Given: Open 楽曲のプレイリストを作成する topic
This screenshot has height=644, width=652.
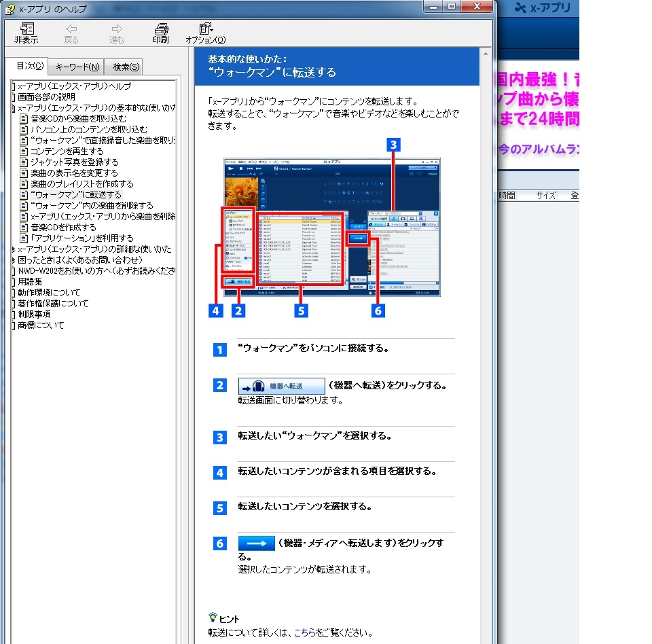Looking at the screenshot, I should point(82,183).
